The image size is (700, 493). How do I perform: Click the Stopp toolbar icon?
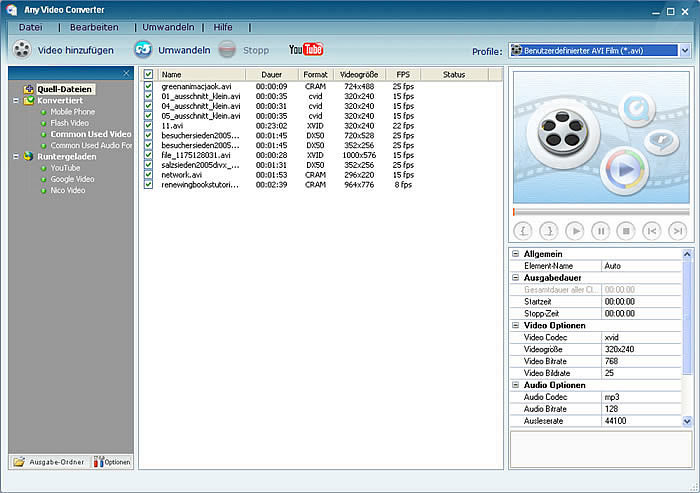(227, 50)
